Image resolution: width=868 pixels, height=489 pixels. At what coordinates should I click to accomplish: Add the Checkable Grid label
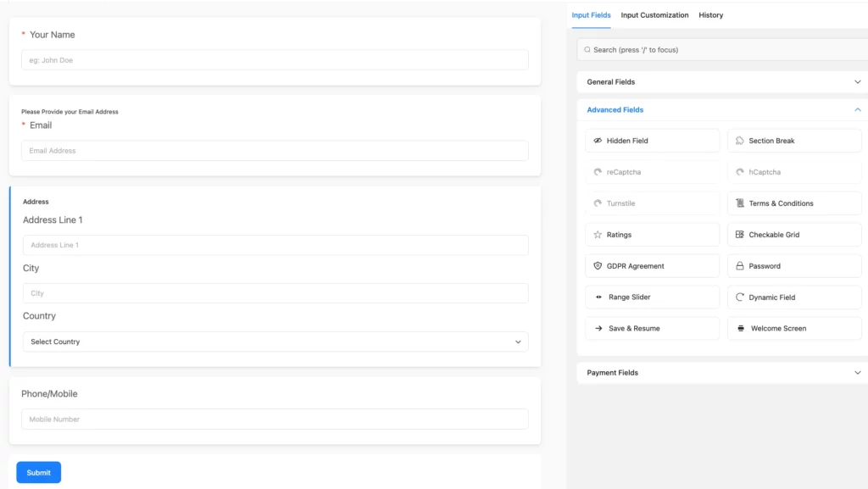tap(774, 235)
